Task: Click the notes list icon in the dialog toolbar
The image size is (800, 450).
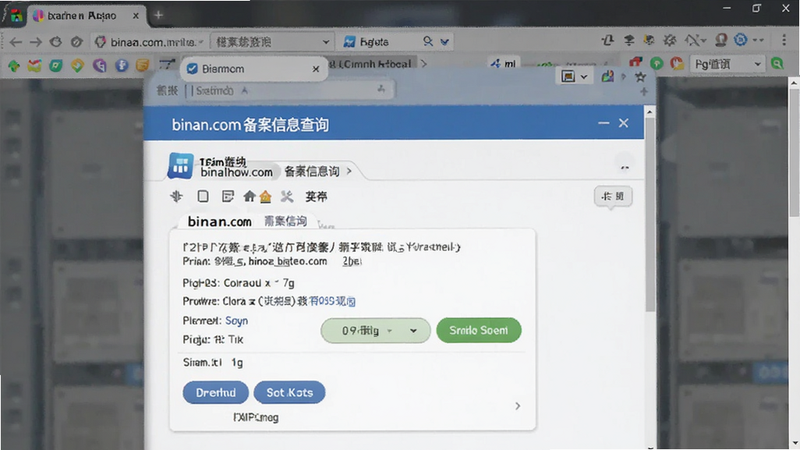Action: point(228,196)
